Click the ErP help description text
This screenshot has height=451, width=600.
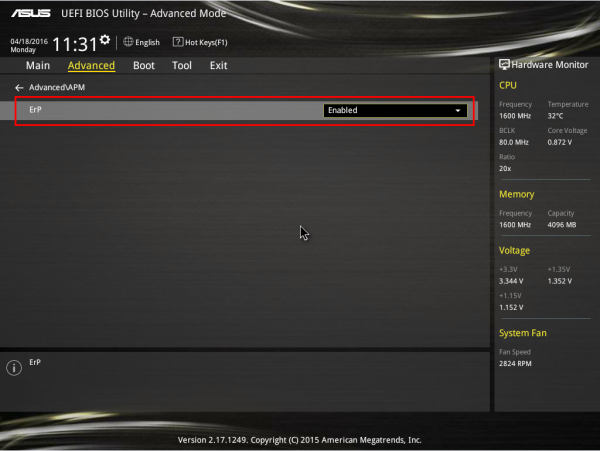click(x=35, y=362)
